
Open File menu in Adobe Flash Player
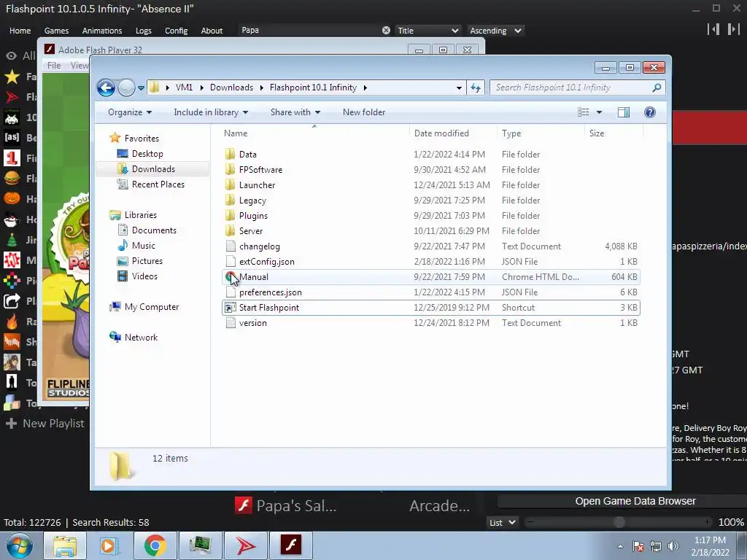click(x=54, y=65)
